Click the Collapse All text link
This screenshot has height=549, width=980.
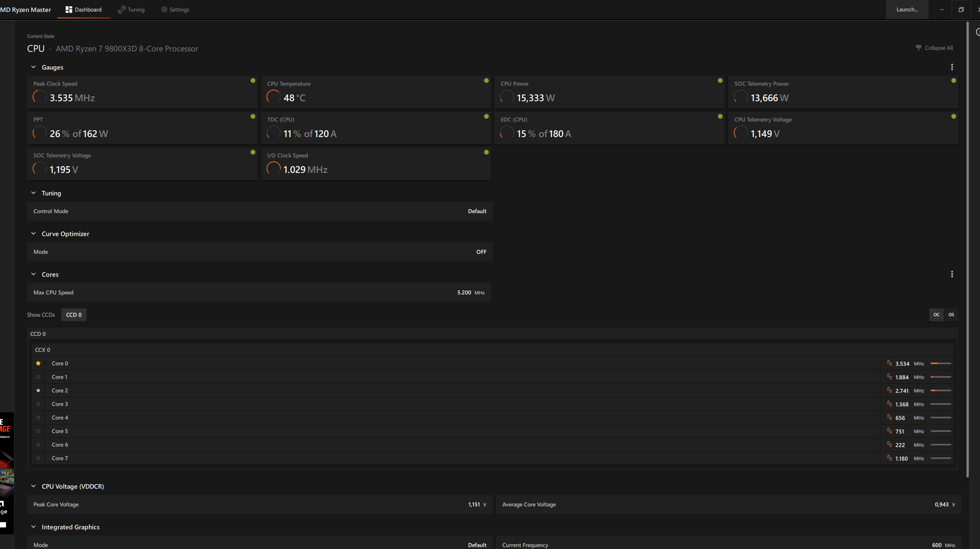[939, 48]
